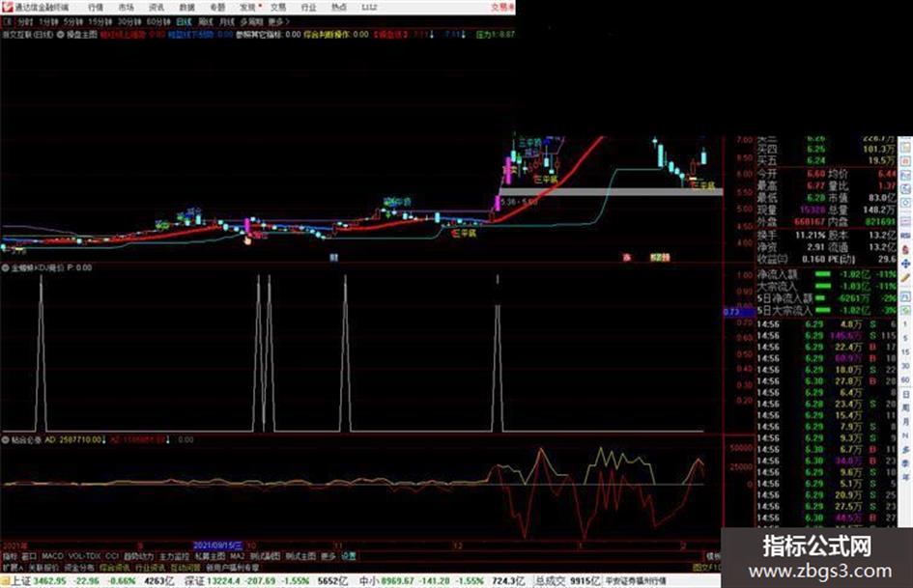The height and width of the screenshot is (588, 913).
Task: Select the MACD indicator tab
Action: click(52, 556)
